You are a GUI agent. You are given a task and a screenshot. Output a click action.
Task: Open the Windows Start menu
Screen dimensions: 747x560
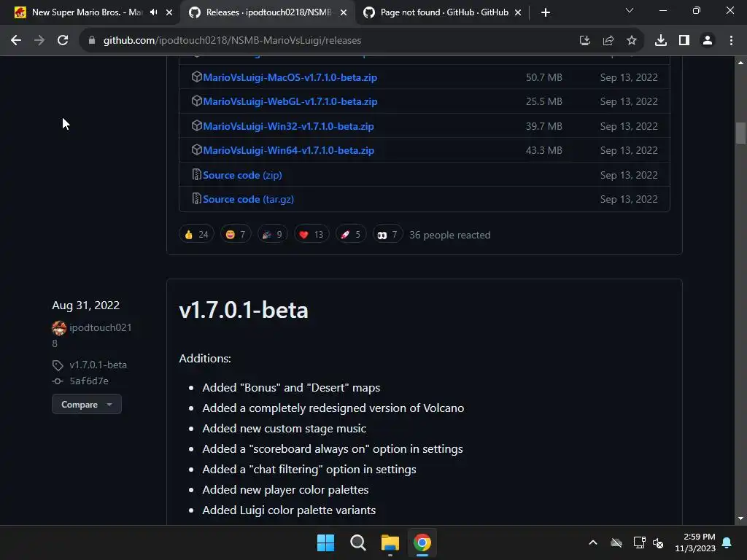pyautogui.click(x=326, y=542)
